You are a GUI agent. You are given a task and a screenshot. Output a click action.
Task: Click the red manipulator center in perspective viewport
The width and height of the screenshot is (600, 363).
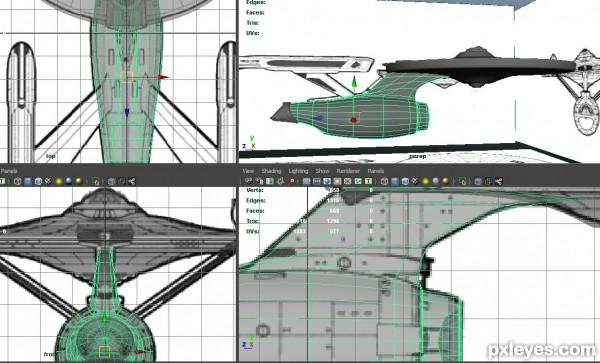point(354,120)
